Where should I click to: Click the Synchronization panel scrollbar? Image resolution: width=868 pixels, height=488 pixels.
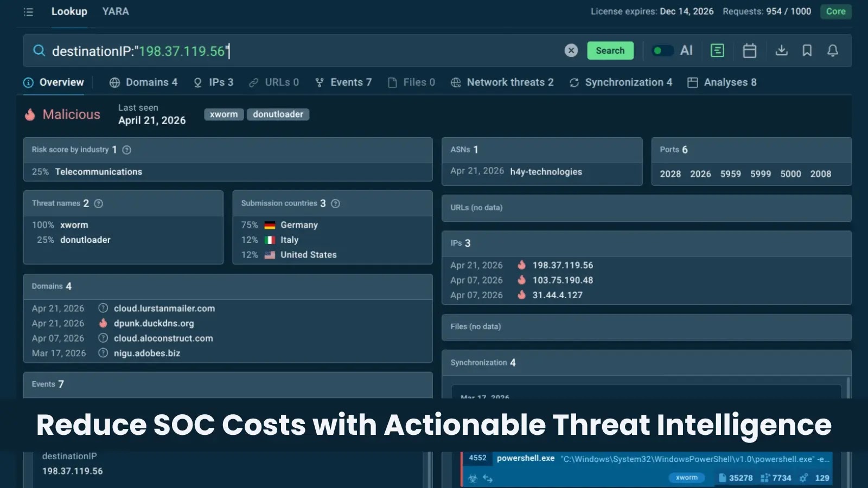coord(848,388)
